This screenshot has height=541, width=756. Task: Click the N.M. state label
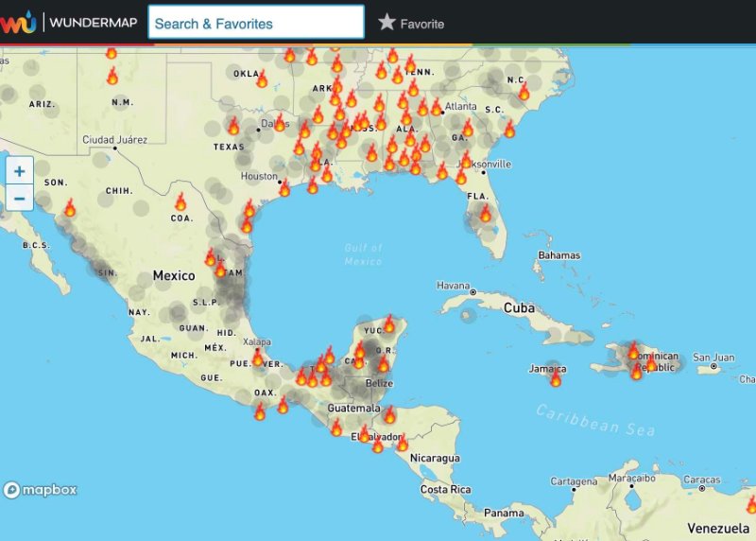(123, 102)
